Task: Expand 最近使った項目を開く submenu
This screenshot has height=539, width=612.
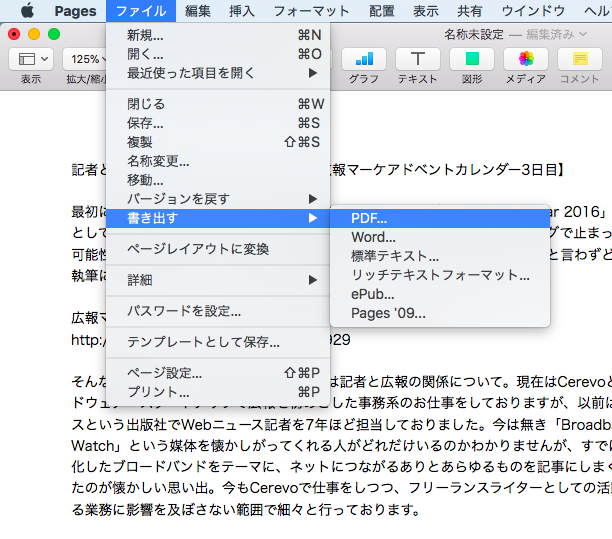Action: tap(190, 73)
